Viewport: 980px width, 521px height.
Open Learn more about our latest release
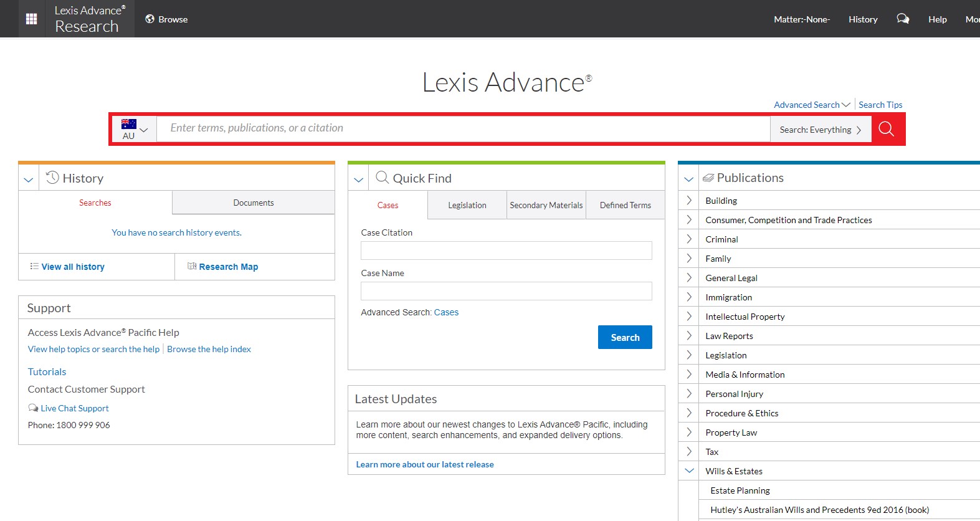click(x=425, y=464)
